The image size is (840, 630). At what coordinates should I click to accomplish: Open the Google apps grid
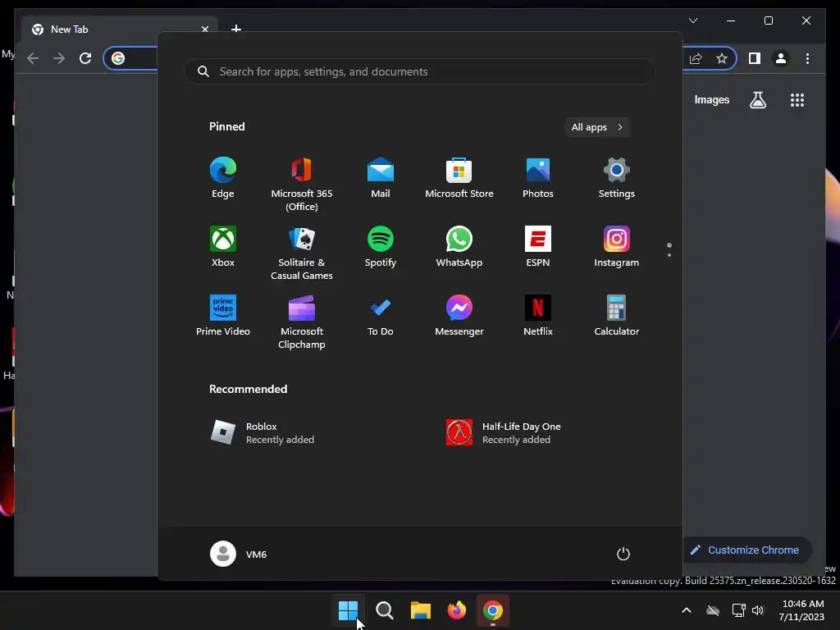(x=797, y=99)
